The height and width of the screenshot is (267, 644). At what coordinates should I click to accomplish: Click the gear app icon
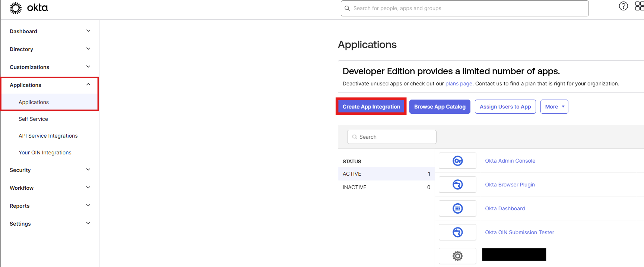click(x=457, y=256)
